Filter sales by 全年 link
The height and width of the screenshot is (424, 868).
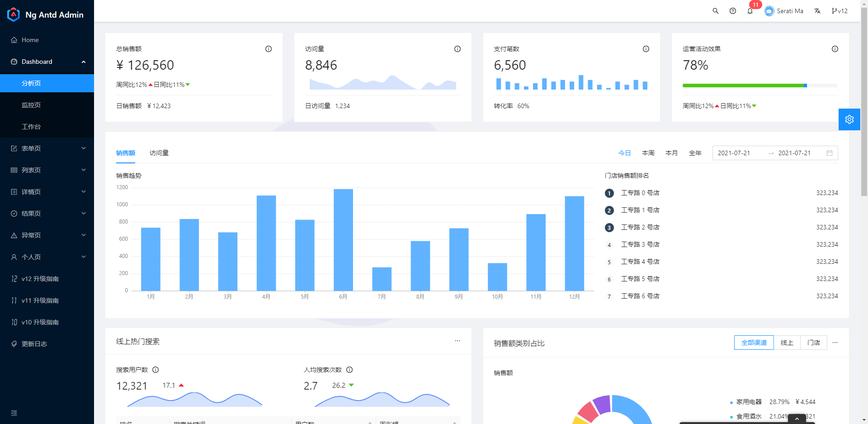(x=695, y=153)
